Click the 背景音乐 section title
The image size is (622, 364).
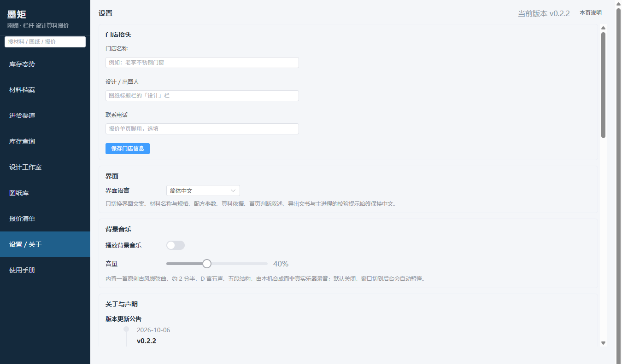pos(118,229)
